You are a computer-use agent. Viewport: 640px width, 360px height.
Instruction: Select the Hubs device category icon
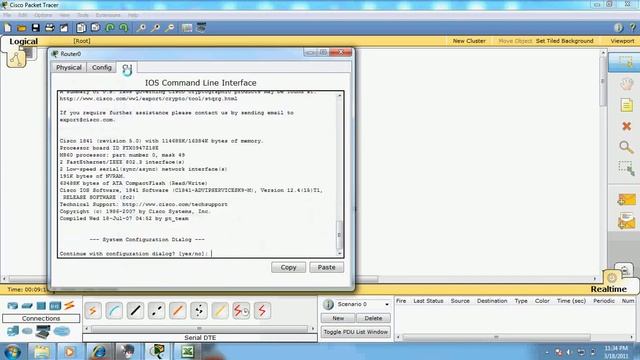click(x=41, y=305)
